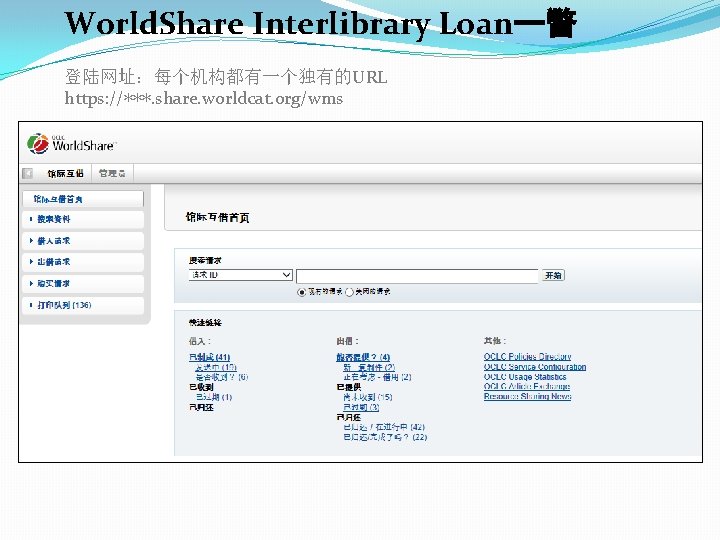This screenshot has height=540, width=720.
Task: Open the Resource Sharing News link
Action: pyautogui.click(x=528, y=396)
